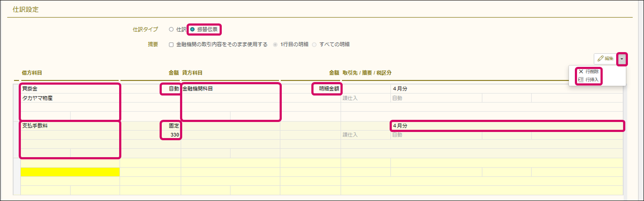Select the 1行目の明細 radio option

(275, 44)
